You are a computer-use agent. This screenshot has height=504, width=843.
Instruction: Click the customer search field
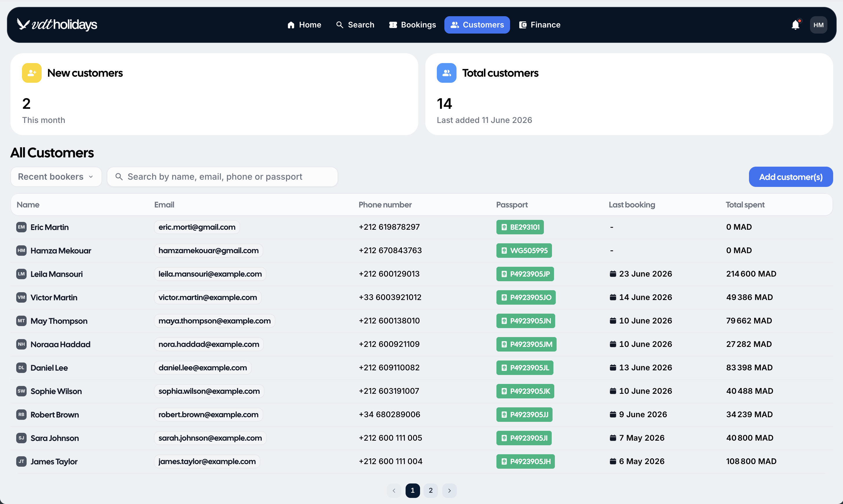coord(222,176)
